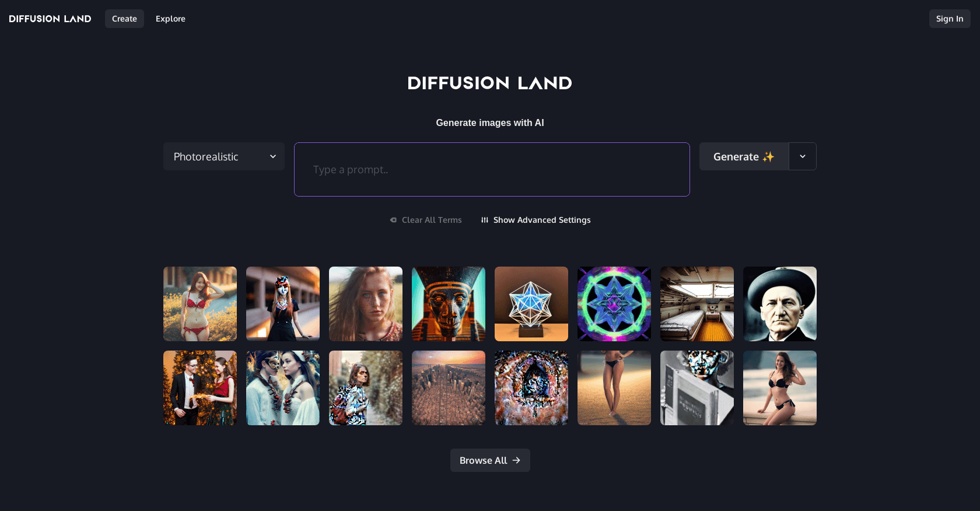Open the glitch face with book thumbnail
Image resolution: width=980 pixels, height=511 pixels.
pyautogui.click(x=697, y=388)
